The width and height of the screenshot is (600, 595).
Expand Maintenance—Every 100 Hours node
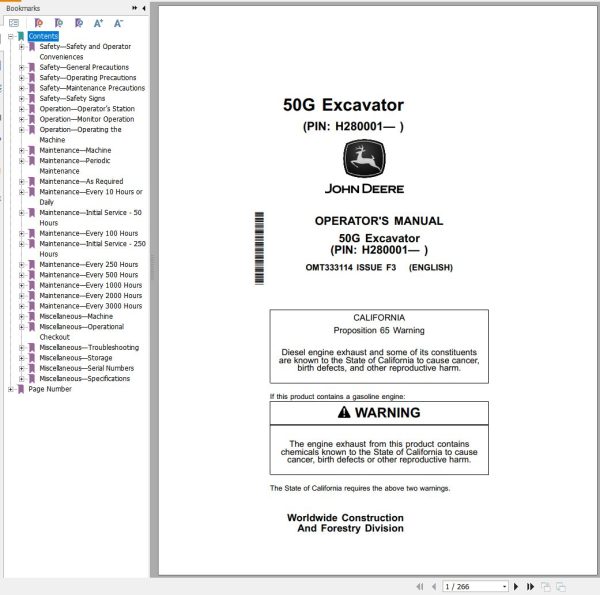[x=22, y=233]
